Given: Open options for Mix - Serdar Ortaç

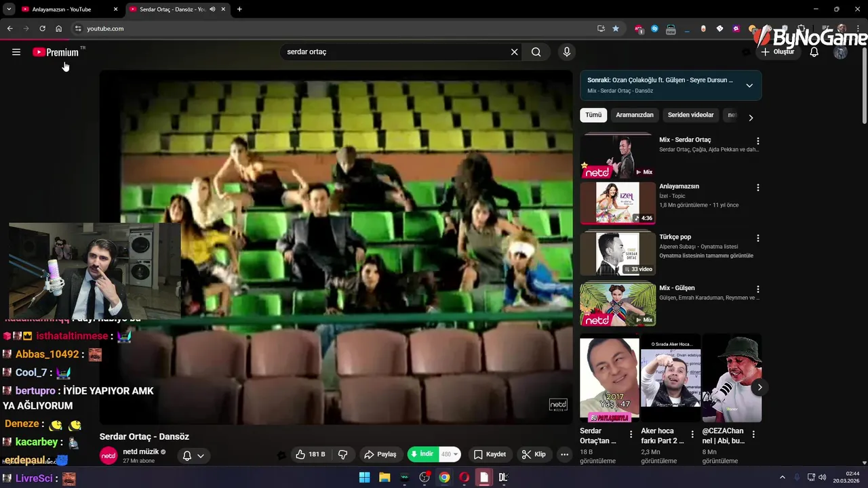Looking at the screenshot, I should 758,141.
